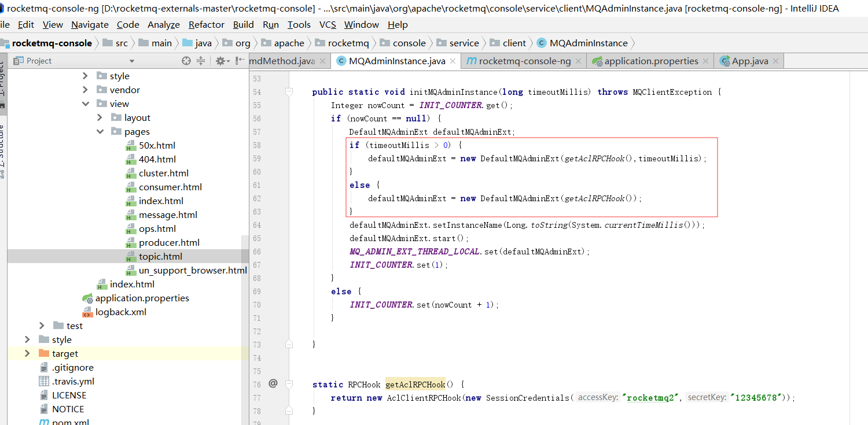This screenshot has width=868, height=425.
Task: Open the Window menu
Action: [x=362, y=24]
